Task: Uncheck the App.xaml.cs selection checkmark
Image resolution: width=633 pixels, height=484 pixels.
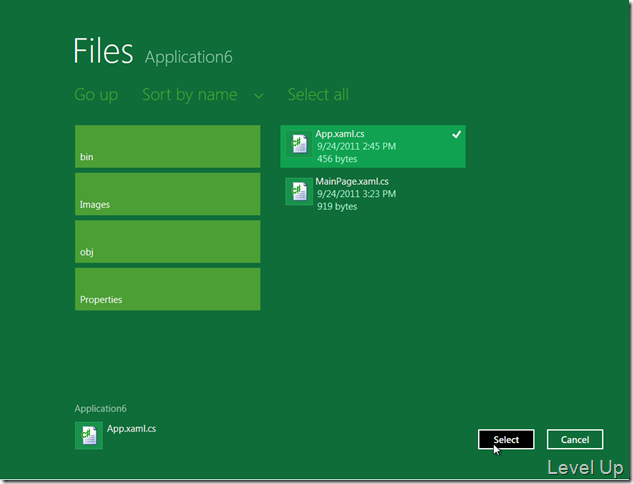Action: coord(456,134)
